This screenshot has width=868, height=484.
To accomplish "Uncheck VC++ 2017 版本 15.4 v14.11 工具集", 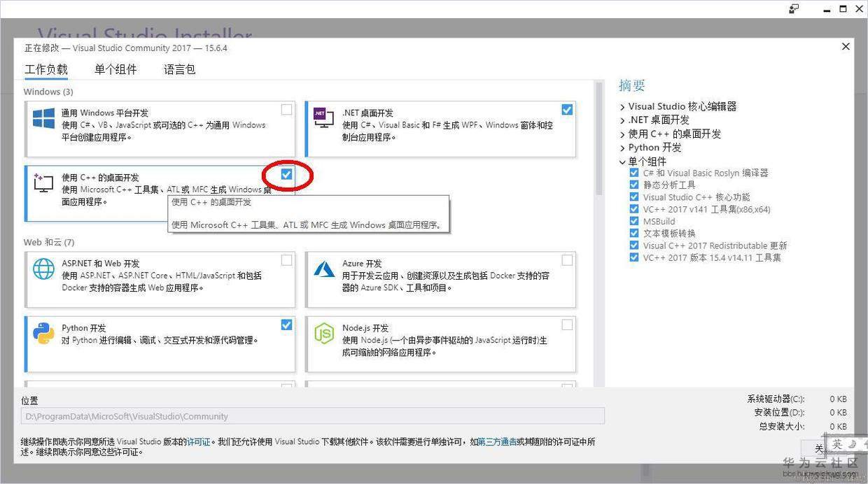I will point(634,257).
